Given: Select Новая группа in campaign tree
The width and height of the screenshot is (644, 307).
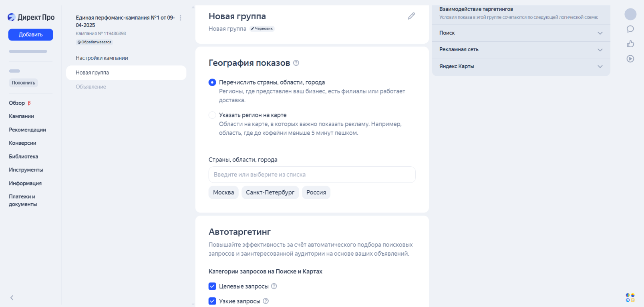Looking at the screenshot, I should point(126,73).
